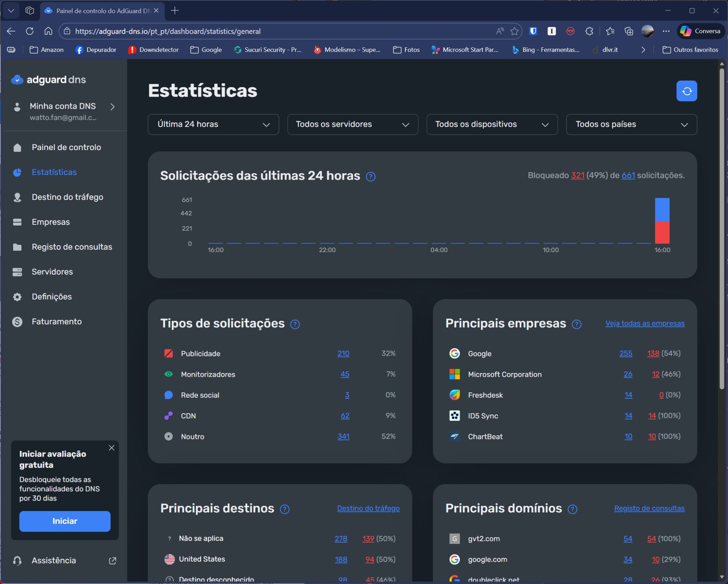This screenshot has width=728, height=584.
Task: Click the Bitwarden extension icon in toolbar
Action: (533, 31)
